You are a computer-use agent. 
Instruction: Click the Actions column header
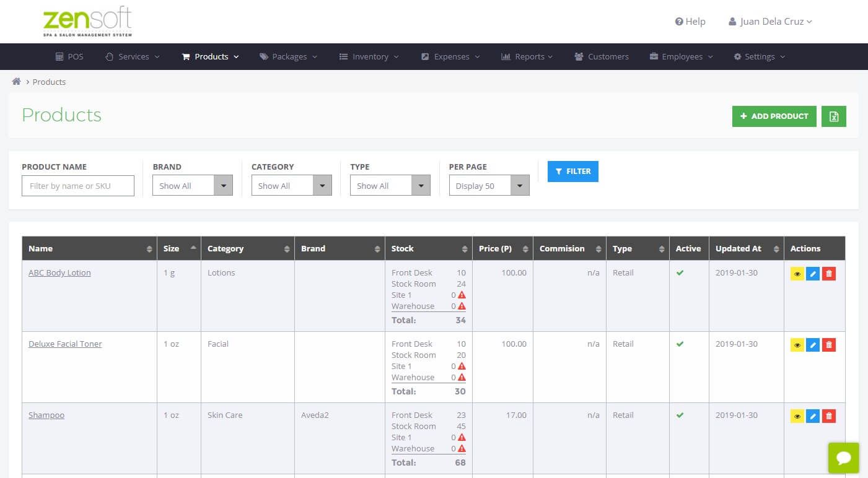[815, 248]
